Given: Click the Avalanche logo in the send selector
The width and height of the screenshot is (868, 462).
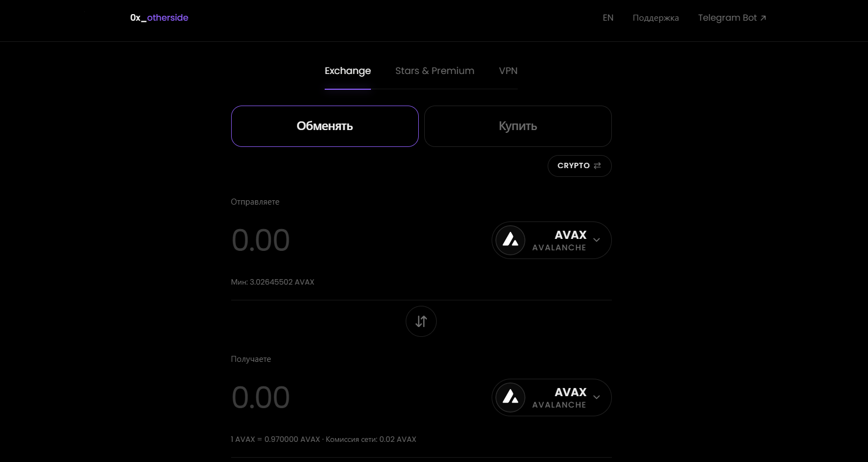Looking at the screenshot, I should [x=510, y=240].
